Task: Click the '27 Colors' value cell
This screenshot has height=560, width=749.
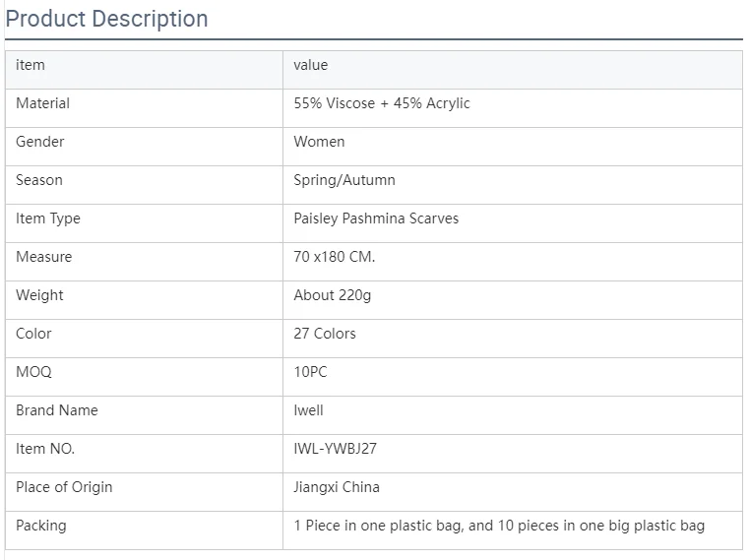Action: [x=325, y=334]
